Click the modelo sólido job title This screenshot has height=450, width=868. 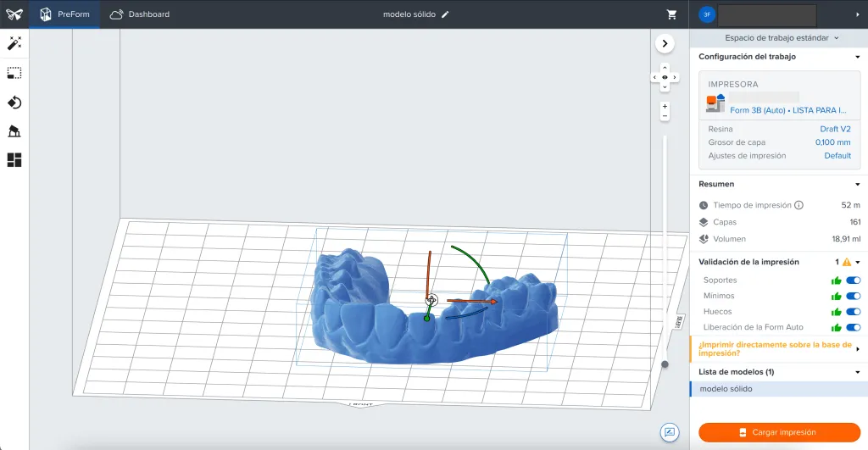coord(409,14)
